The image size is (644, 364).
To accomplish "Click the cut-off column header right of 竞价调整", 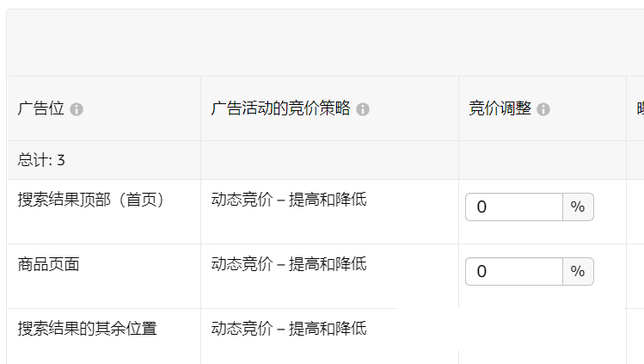I will pyautogui.click(x=637, y=109).
